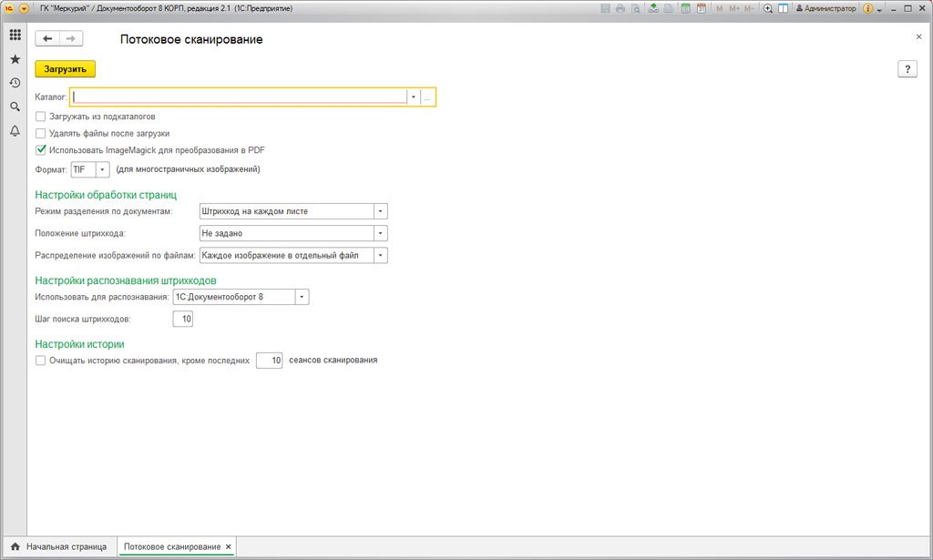933x560 pixels.
Task: Close the Потоковое сканирование tab
Action: [229, 546]
